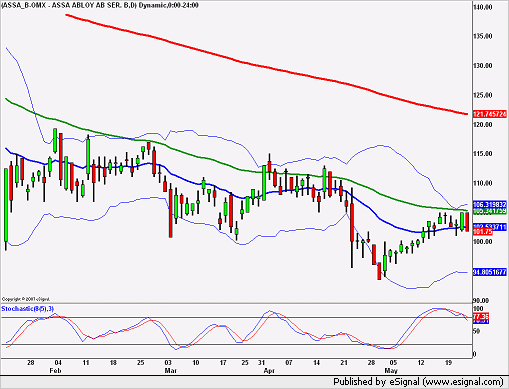Select the blue 106.318832 upper band value
This screenshot has height=389, width=509.
tap(490, 204)
